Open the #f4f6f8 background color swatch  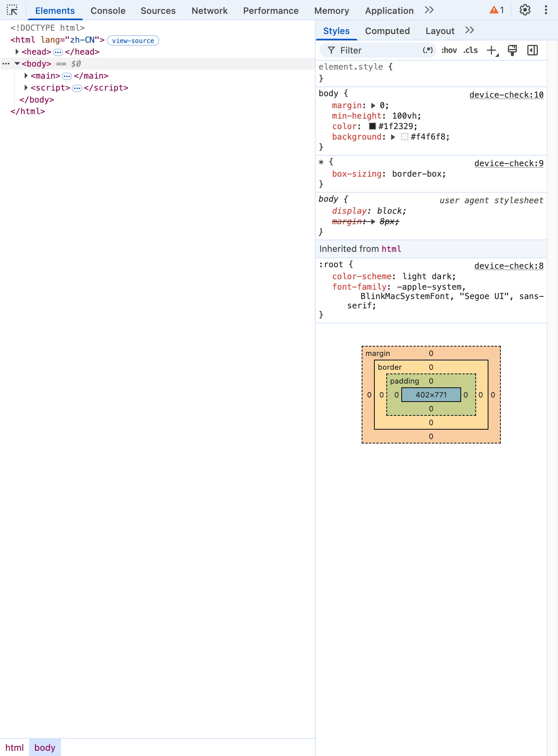404,137
